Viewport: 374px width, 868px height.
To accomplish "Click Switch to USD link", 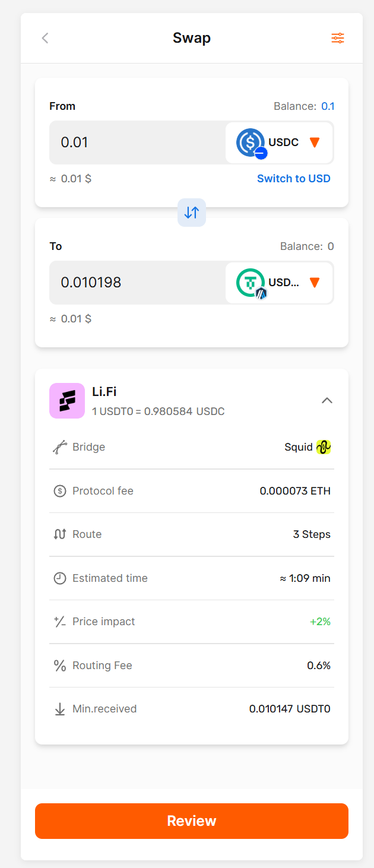I will [293, 179].
